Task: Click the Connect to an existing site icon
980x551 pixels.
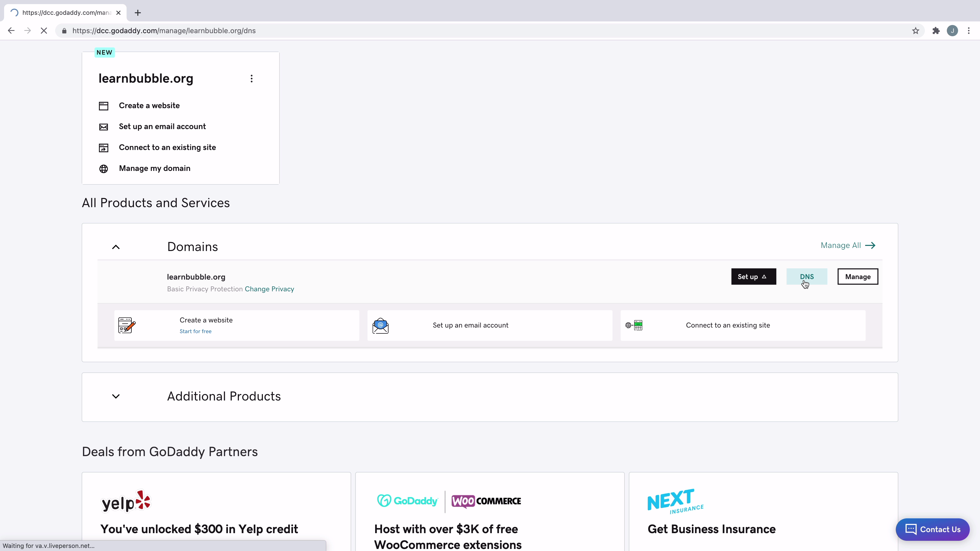Action: tap(103, 147)
